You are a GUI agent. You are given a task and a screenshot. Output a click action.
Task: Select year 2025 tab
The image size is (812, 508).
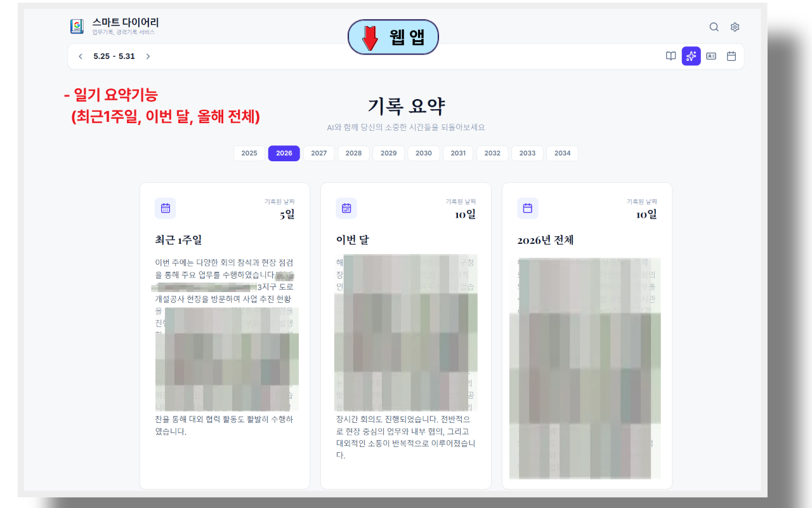tap(249, 153)
